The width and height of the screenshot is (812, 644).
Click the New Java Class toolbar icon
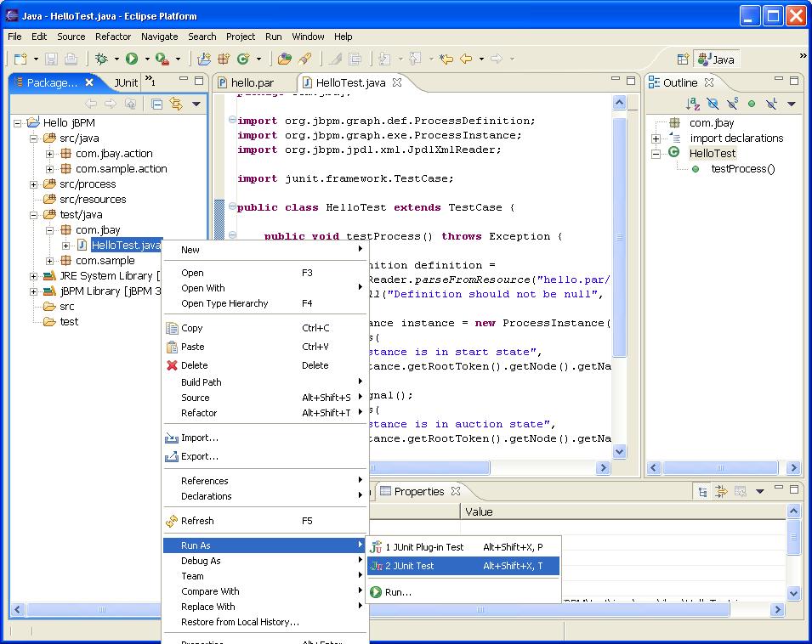[x=243, y=59]
